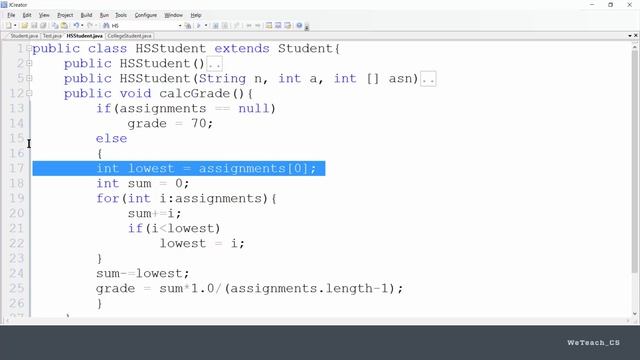This screenshot has height=360, width=640.
Task: Restore down the JCreator window
Action: (611, 5)
